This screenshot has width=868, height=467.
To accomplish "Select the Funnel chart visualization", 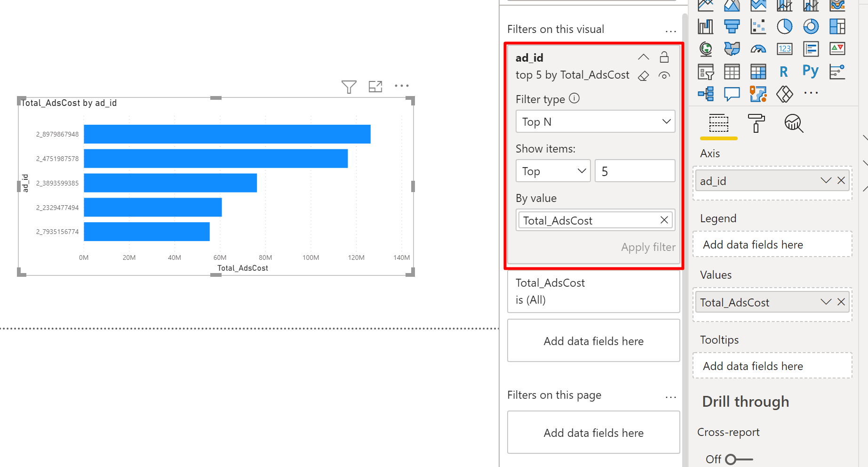I will 732,26.
